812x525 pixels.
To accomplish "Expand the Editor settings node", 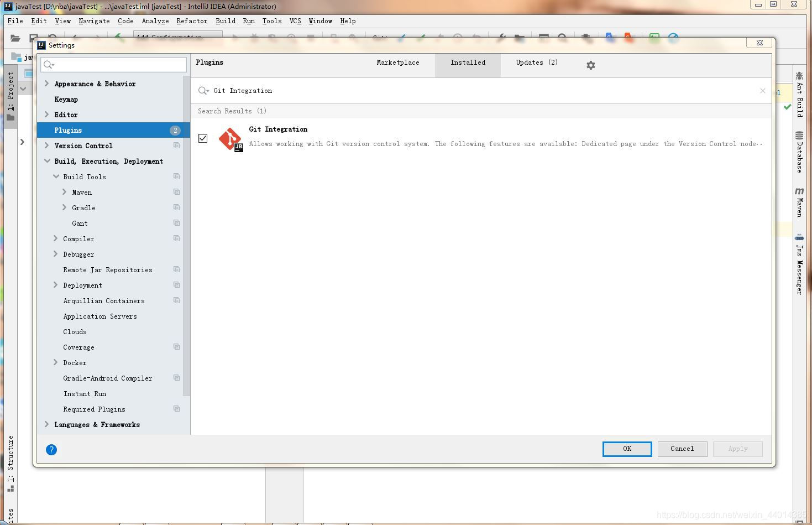I will (x=47, y=115).
